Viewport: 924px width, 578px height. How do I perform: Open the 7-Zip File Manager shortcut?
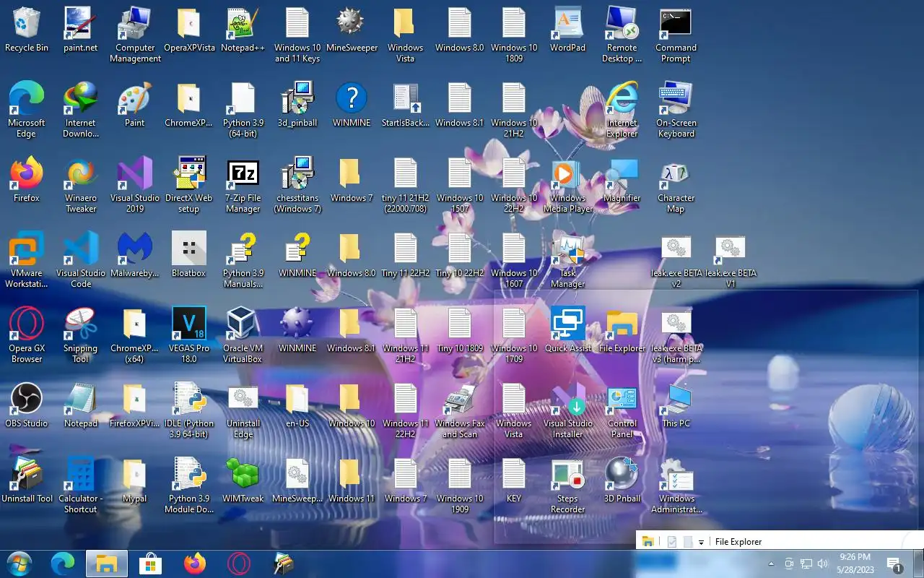243,186
